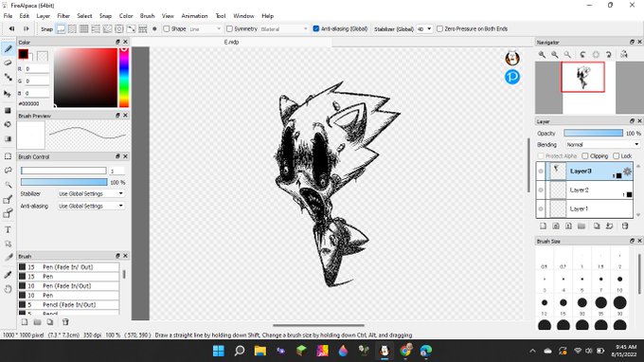Choose Pen (Fade In/ Out) 15 brush
Image resolution: width=644 pixels, height=362 pixels.
(68, 267)
